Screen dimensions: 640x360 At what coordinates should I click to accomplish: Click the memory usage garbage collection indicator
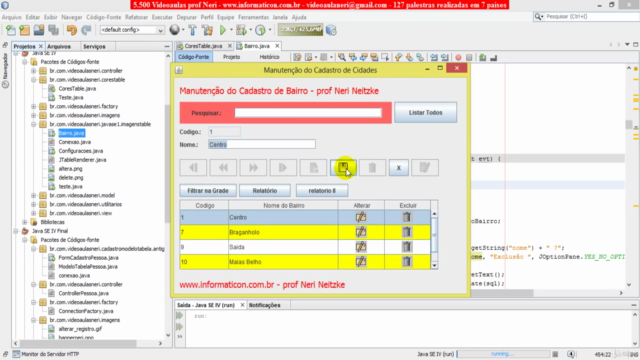point(300,30)
